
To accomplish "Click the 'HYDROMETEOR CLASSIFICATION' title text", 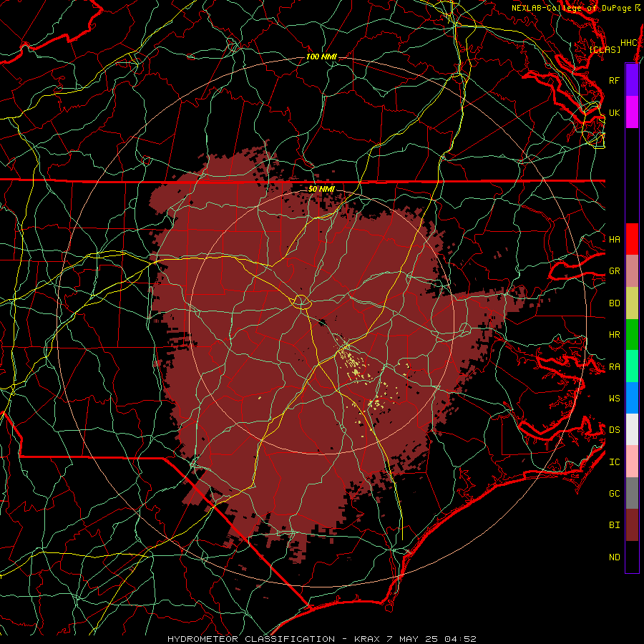I will tap(251, 639).
